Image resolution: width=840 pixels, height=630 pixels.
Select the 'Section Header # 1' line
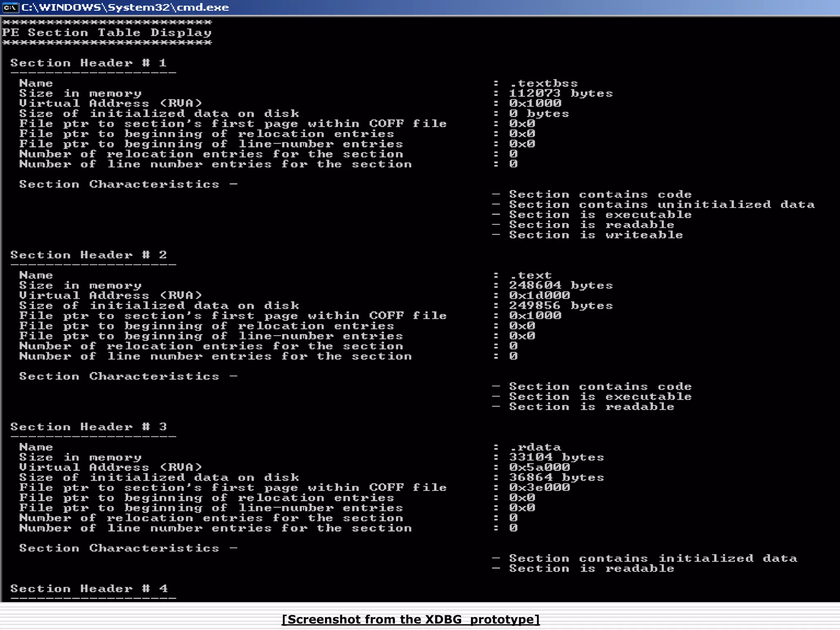[88, 63]
